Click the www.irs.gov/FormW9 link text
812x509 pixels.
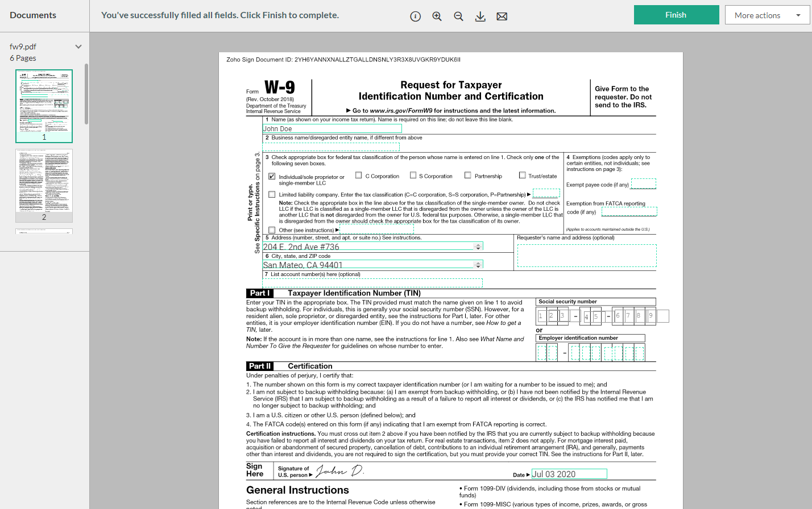[x=401, y=111]
